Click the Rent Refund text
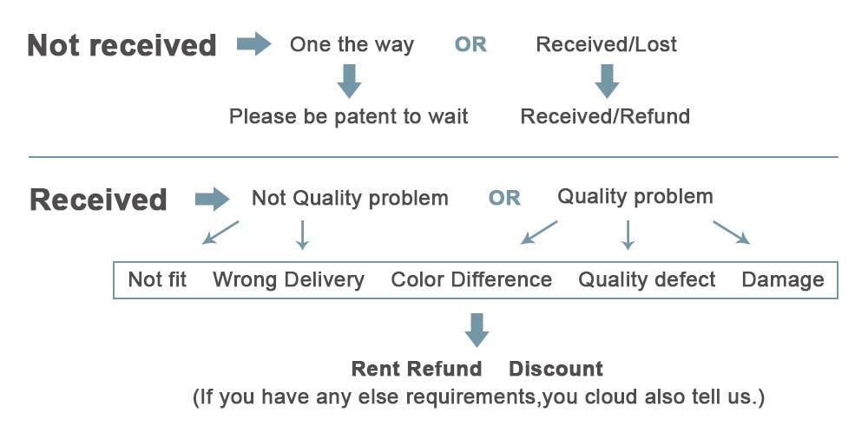The image size is (868, 439). pyautogui.click(x=416, y=369)
